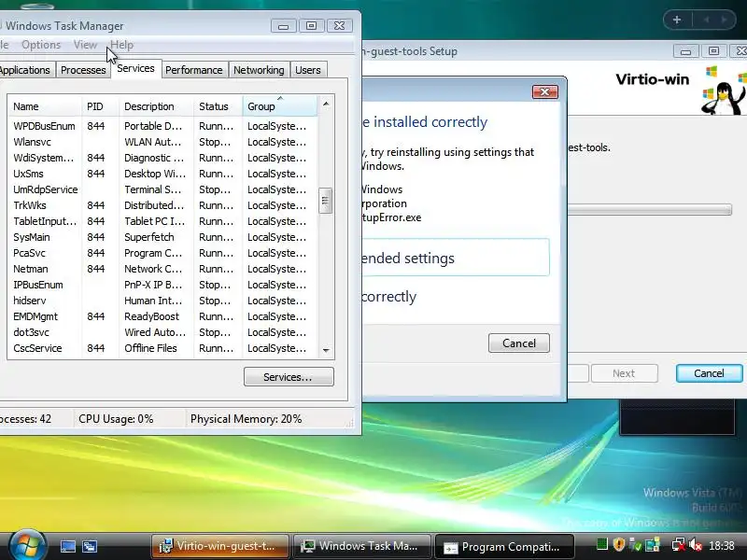Click the taskbar clock showing 18:38
The height and width of the screenshot is (560, 747).
[721, 545]
